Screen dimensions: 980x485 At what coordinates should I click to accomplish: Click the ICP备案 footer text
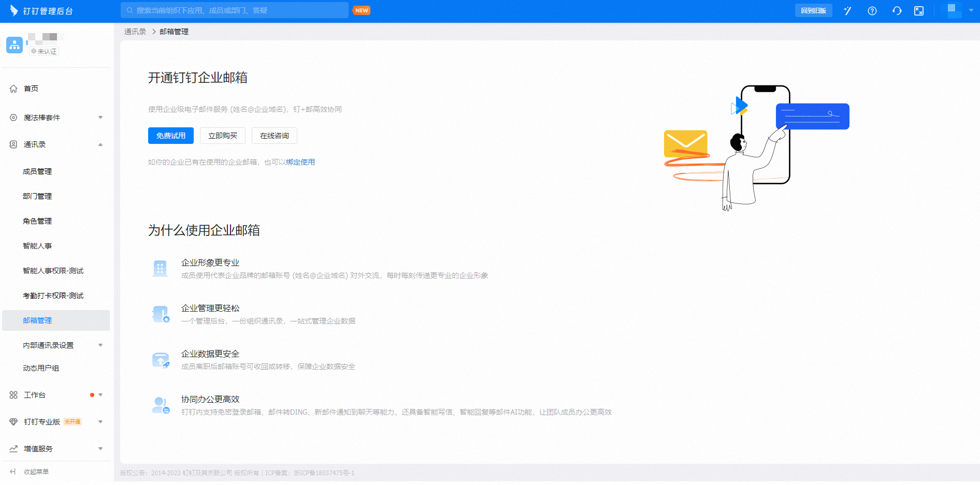tap(310, 473)
